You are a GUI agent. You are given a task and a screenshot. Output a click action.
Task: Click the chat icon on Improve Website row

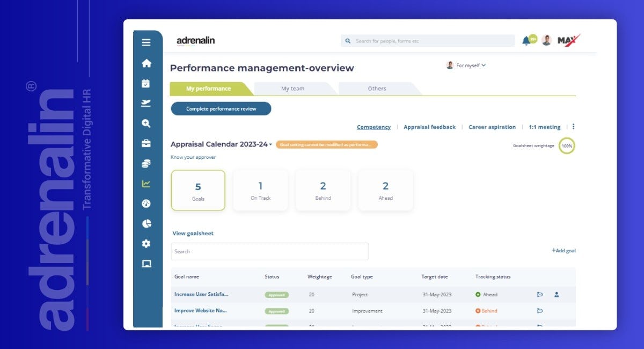[x=540, y=311]
